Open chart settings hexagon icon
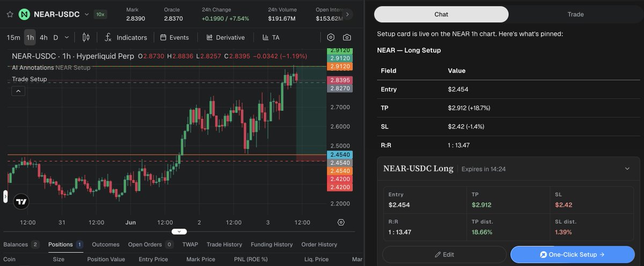 tap(331, 37)
